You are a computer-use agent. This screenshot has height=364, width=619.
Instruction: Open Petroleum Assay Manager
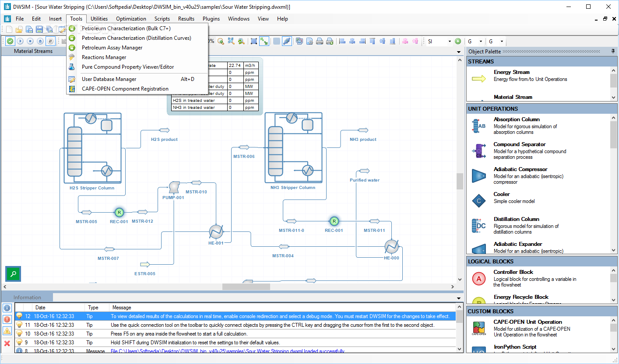pyautogui.click(x=137, y=48)
